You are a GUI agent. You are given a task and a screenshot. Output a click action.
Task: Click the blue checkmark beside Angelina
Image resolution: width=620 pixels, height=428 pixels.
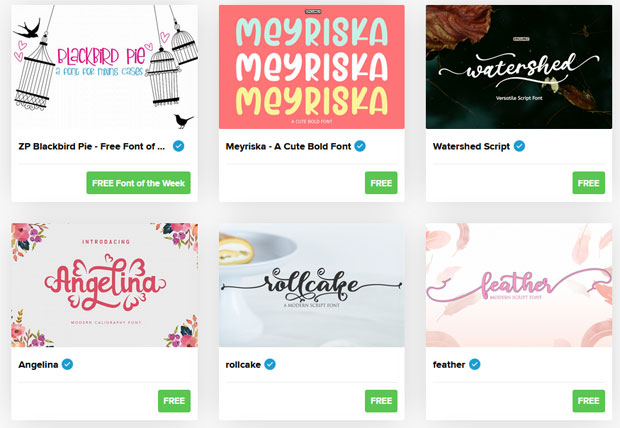tap(67, 364)
